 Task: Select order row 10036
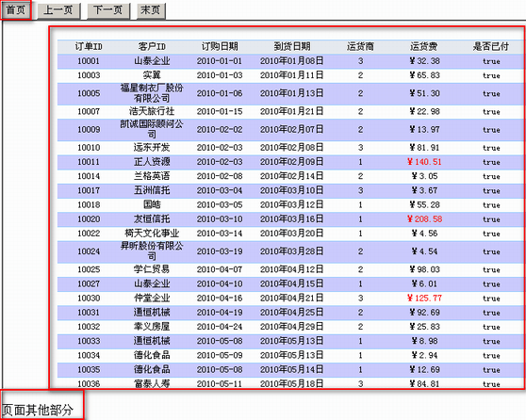pos(290,383)
